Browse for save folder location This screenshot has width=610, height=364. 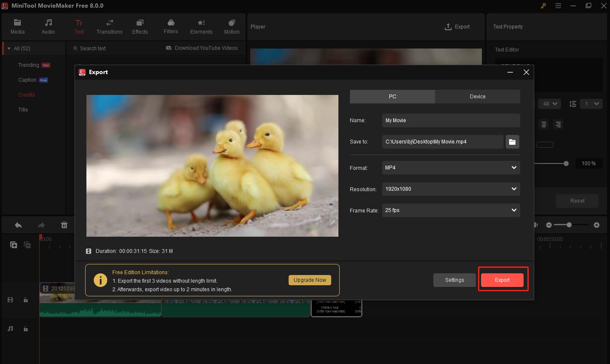(512, 142)
